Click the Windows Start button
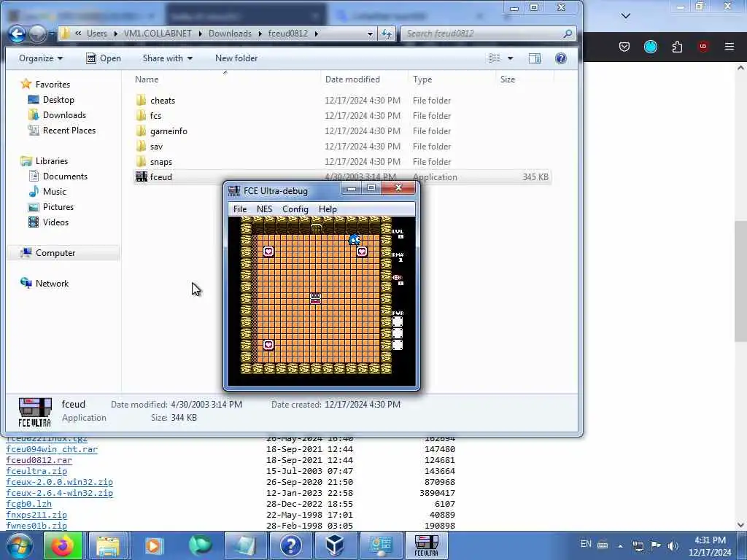Image resolution: width=747 pixels, height=560 pixels. tap(19, 545)
